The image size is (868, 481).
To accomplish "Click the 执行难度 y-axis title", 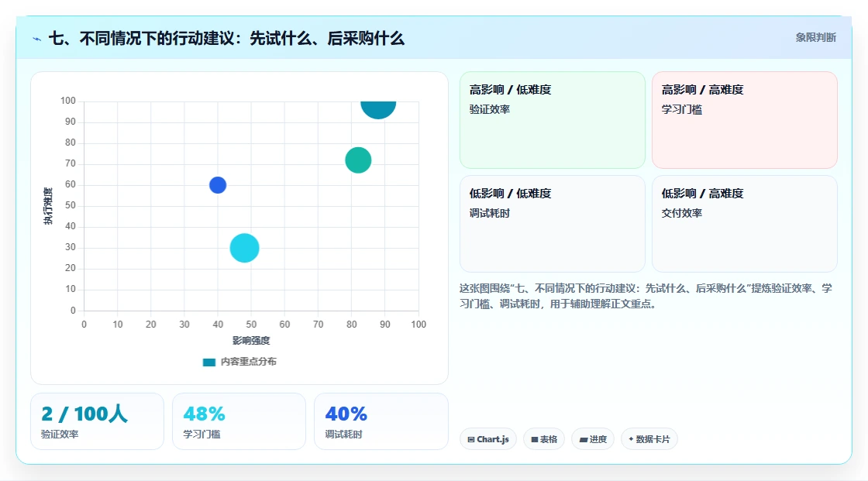I will [x=48, y=206].
